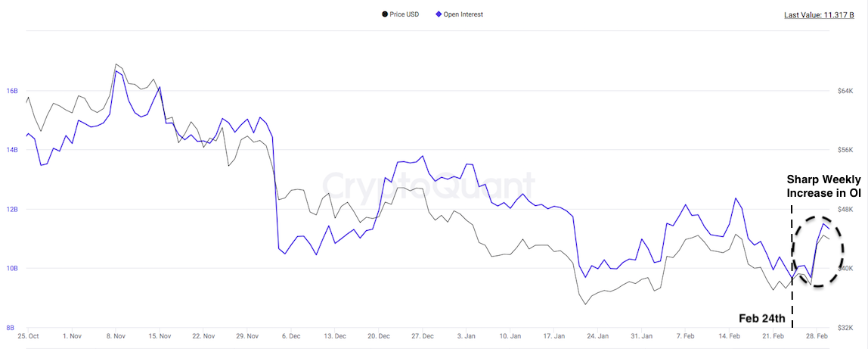Click the 16B left axis label
This screenshot has height=349, width=868.
point(12,91)
